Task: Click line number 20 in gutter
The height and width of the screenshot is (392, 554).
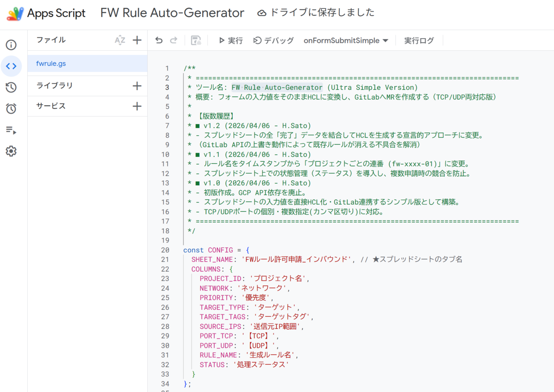Action: click(x=165, y=250)
